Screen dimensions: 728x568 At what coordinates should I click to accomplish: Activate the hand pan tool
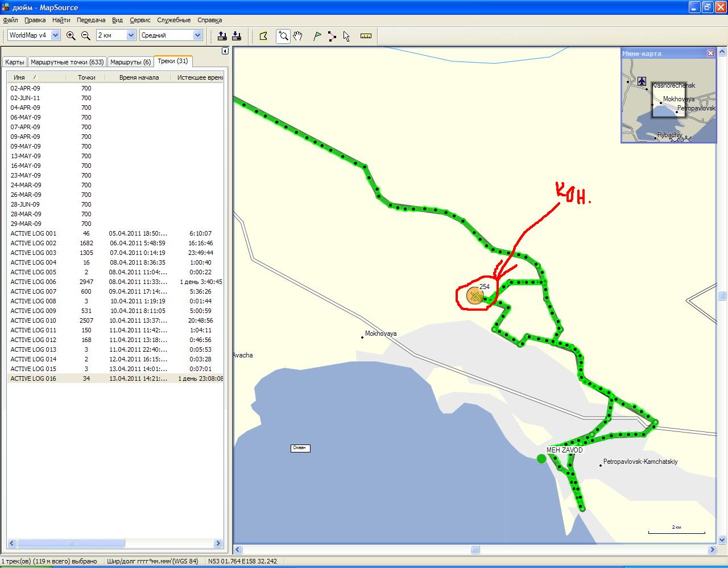click(298, 36)
